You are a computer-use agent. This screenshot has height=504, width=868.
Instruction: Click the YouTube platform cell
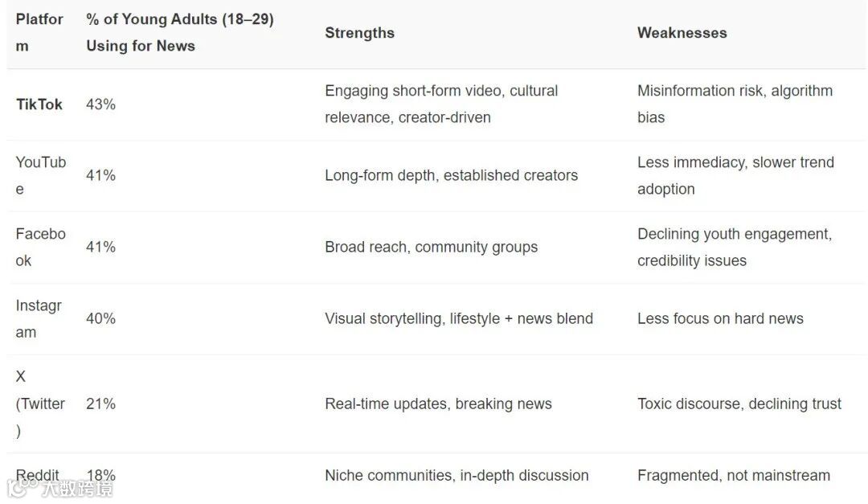click(40, 175)
